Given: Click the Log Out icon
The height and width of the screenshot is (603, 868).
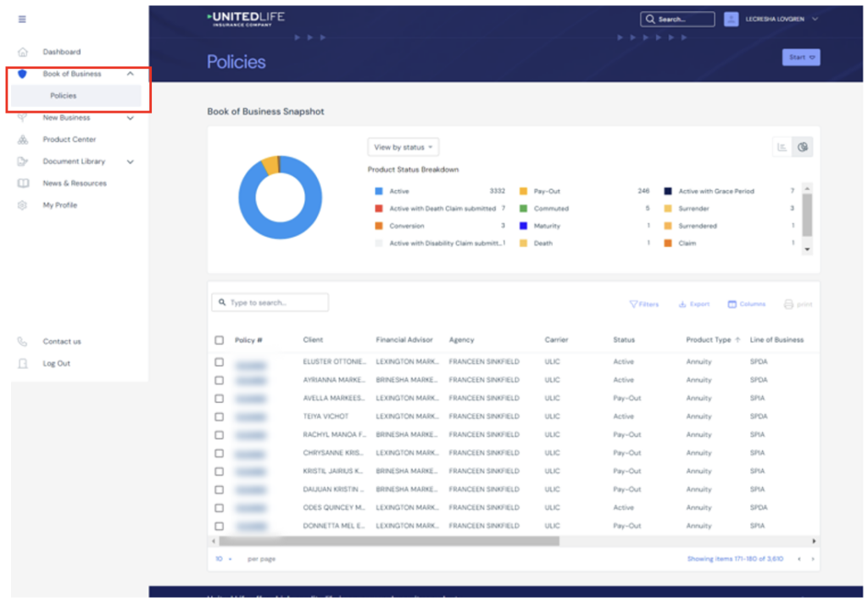Looking at the screenshot, I should pos(23,364).
